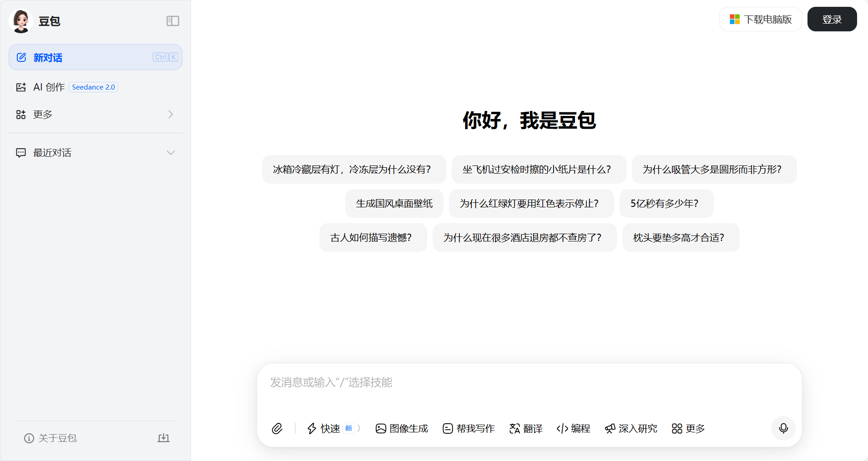The image size is (868, 461).
Task: Open the 深入研究 deep research skill
Action: [631, 428]
